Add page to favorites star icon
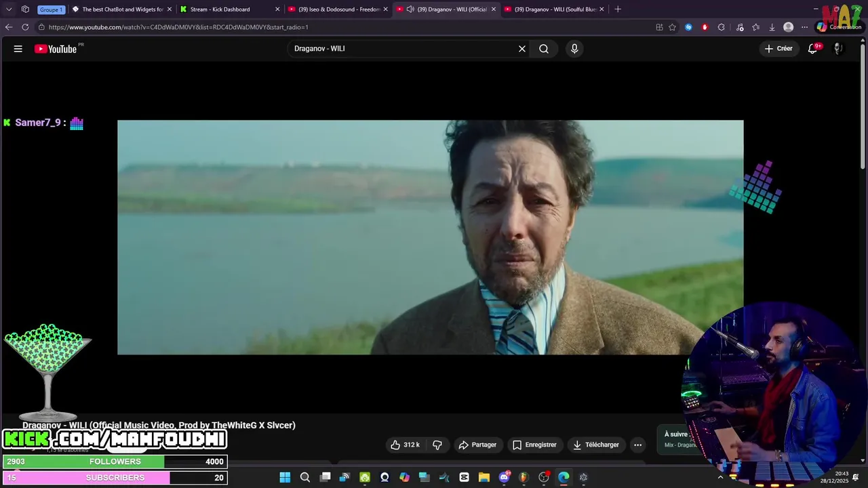Viewport: 868px width, 488px height. point(673,27)
